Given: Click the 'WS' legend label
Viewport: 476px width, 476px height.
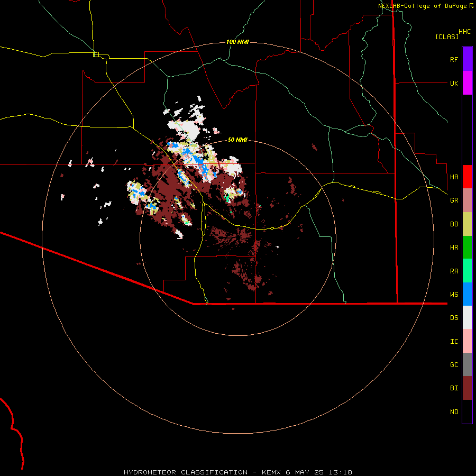Looking at the screenshot, I should (454, 294).
